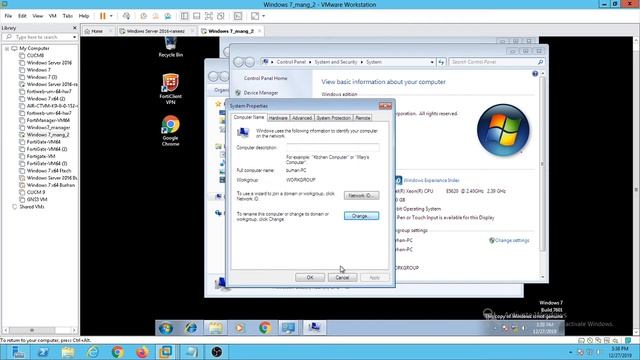Select Fortigate-VM in the library tree
640x360 pixels.
[41, 156]
